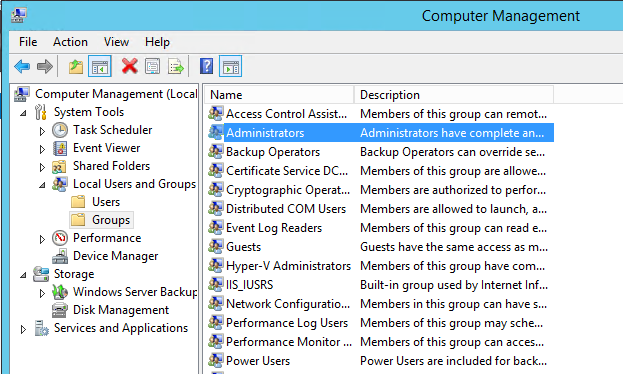Expand the Task Scheduler tree node
623x374 pixels.
(42, 131)
